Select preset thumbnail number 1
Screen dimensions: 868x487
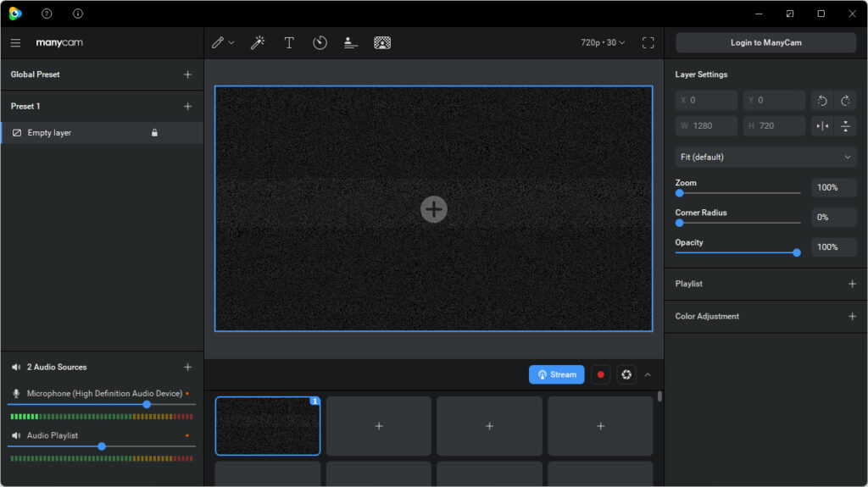[x=268, y=426]
